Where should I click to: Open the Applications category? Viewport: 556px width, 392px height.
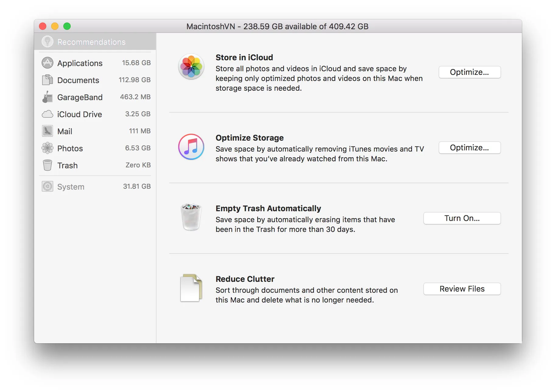pos(95,63)
